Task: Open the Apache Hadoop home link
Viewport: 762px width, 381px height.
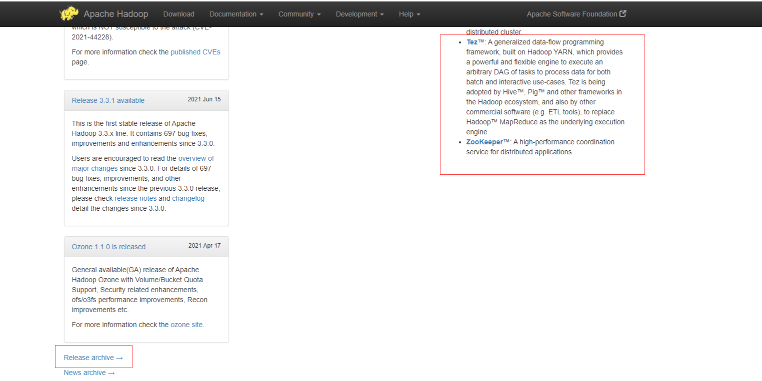Action: pyautogui.click(x=116, y=14)
